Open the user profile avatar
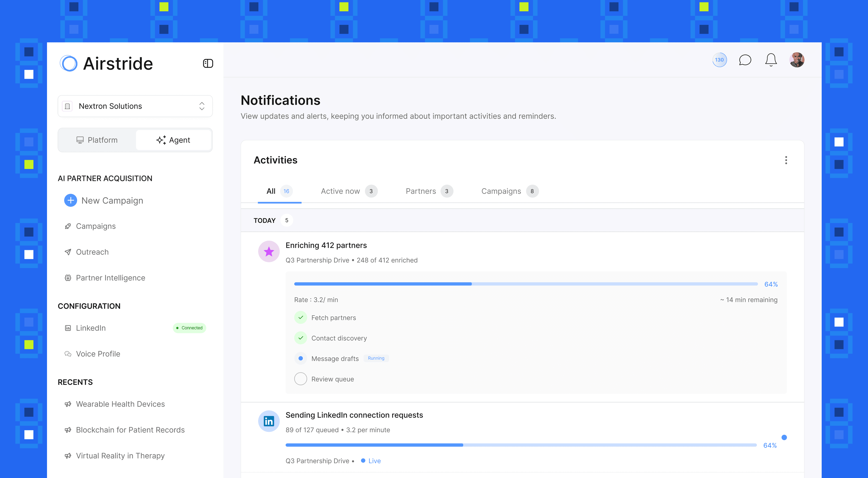 coord(797,60)
